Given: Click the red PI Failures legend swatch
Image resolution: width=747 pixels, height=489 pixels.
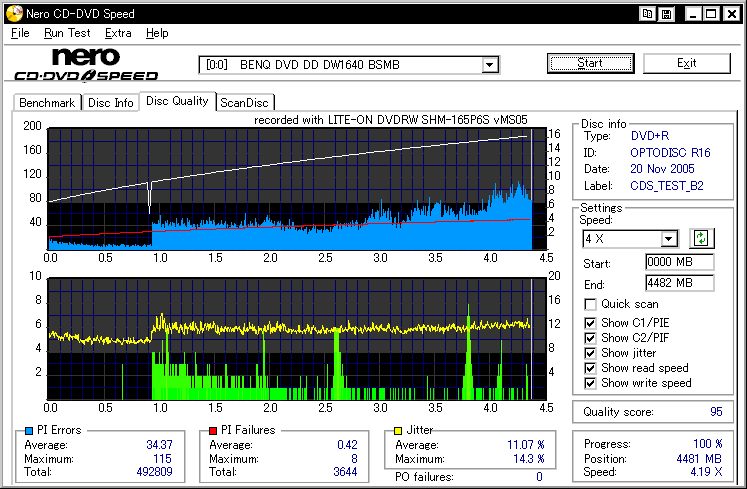Looking at the screenshot, I should [x=213, y=431].
